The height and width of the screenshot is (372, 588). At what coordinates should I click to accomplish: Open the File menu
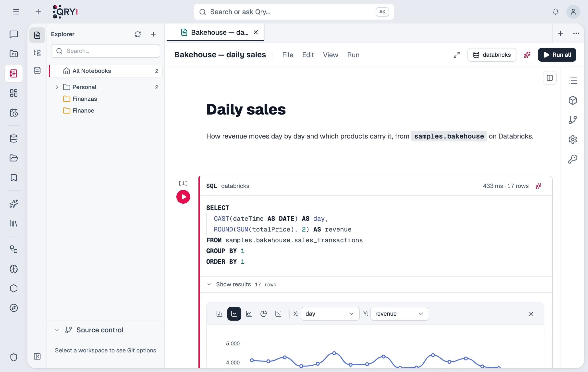[288, 55]
